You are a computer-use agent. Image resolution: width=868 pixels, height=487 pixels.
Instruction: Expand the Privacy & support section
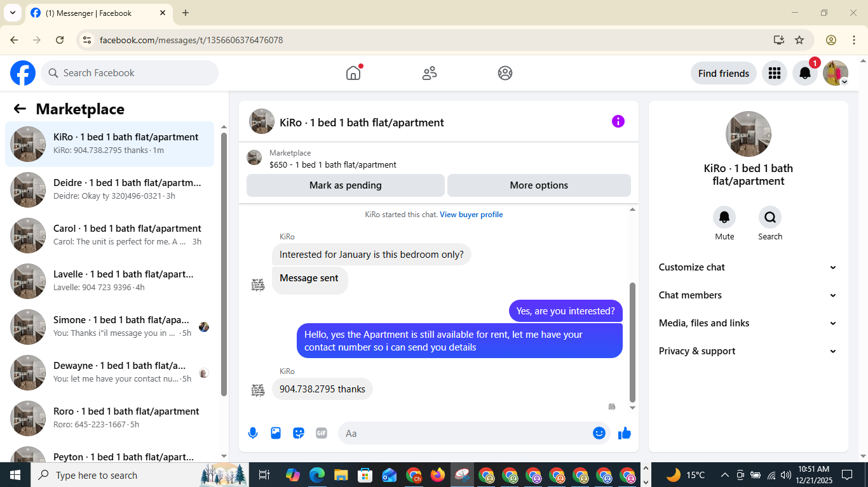[x=748, y=351]
